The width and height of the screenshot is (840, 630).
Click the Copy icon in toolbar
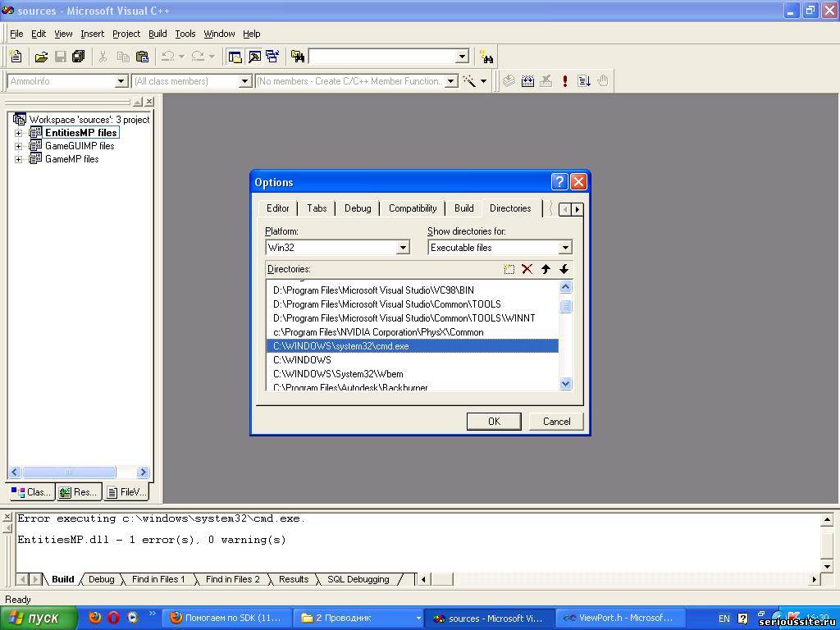tap(123, 57)
